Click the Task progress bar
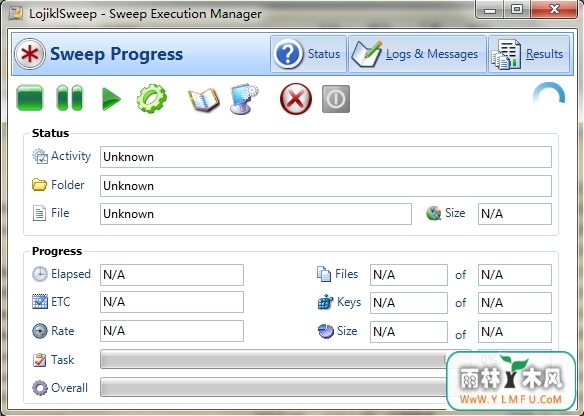The image size is (584, 416). pyautogui.click(x=285, y=359)
